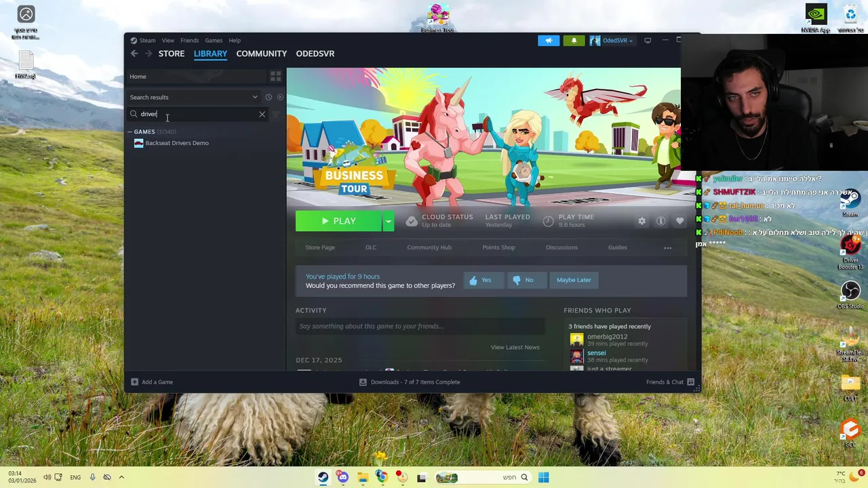The width and height of the screenshot is (868, 488).
Task: Open OBS Studio desktop shortcut
Action: click(850, 295)
